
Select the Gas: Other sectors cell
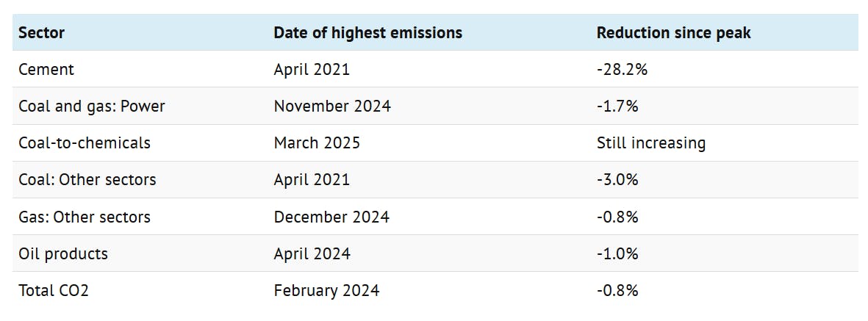click(84, 217)
